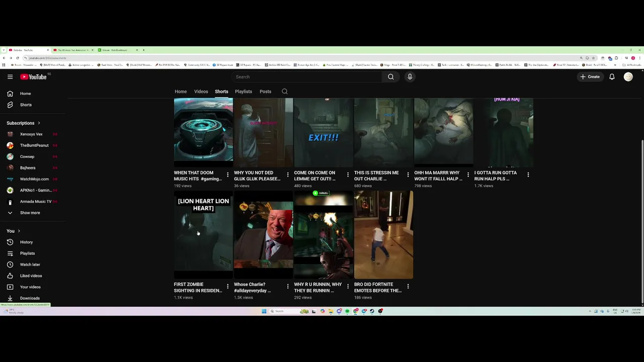Open Downloads in sidebar
The width and height of the screenshot is (644, 362).
click(x=34, y=298)
